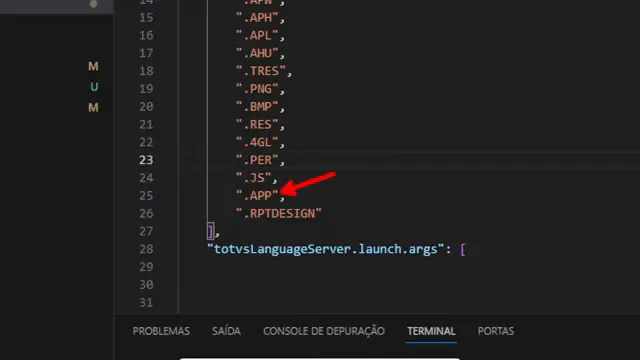Click the ".TRES" string on line 18
This screenshot has height=360, width=640.
261,71
